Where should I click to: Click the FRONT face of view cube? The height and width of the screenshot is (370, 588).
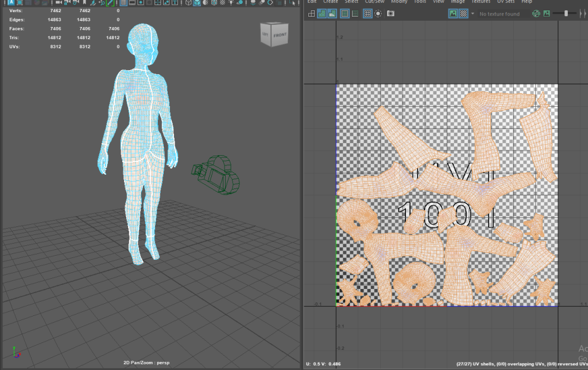[x=280, y=35]
